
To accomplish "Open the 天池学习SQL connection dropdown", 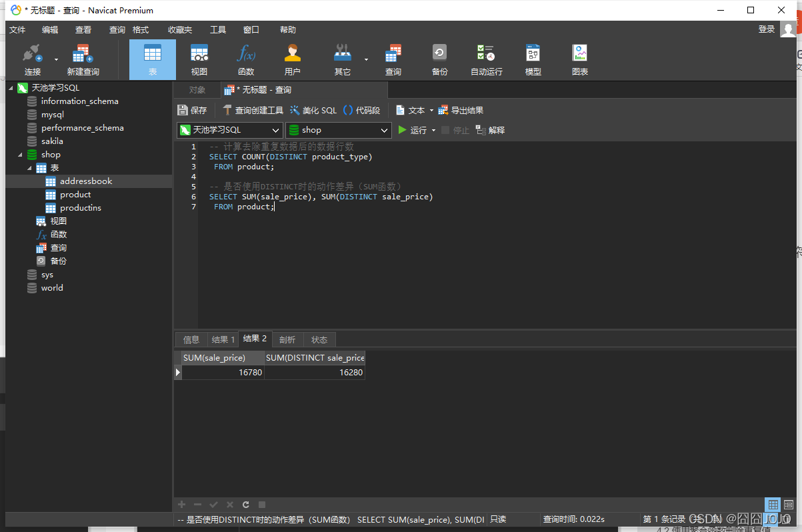I will (x=230, y=130).
